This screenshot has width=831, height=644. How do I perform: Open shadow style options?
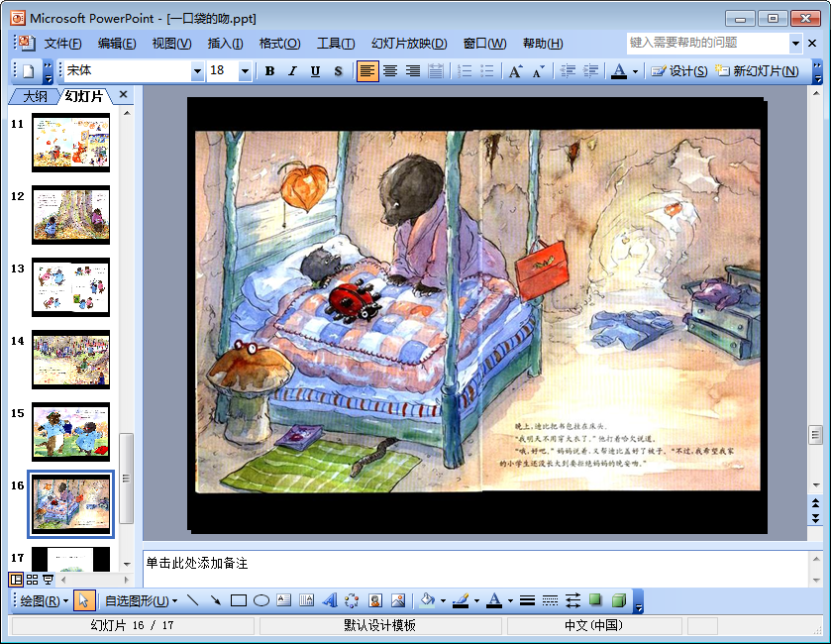[595, 600]
